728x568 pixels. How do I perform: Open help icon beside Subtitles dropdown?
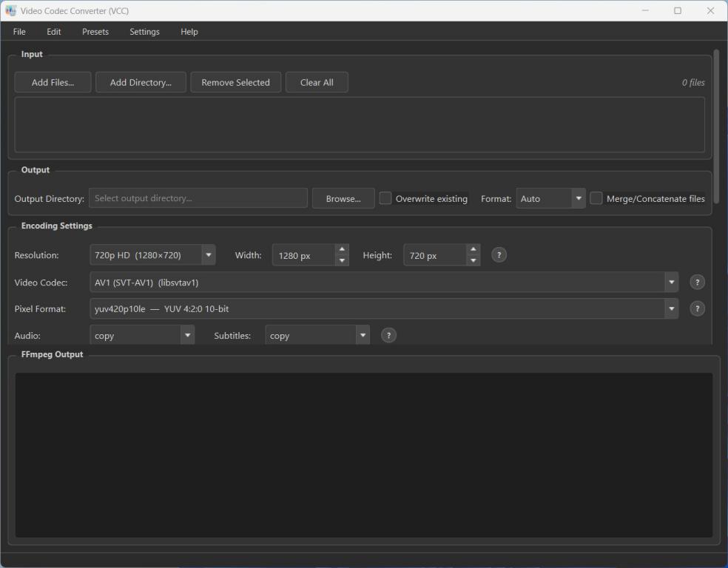(388, 335)
